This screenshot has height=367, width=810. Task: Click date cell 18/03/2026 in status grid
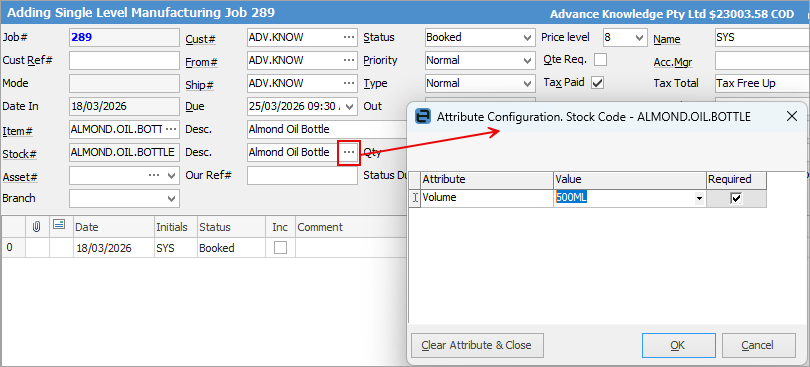point(114,248)
